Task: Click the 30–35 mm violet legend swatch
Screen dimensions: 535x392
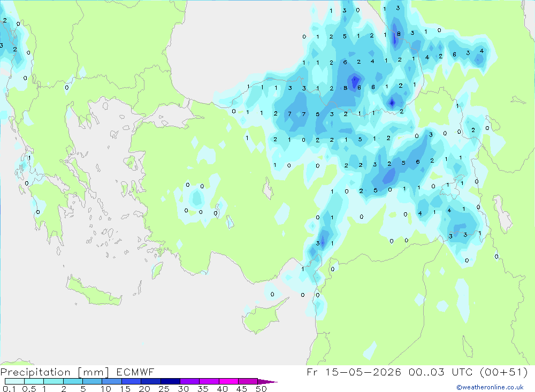Action: pos(190,381)
